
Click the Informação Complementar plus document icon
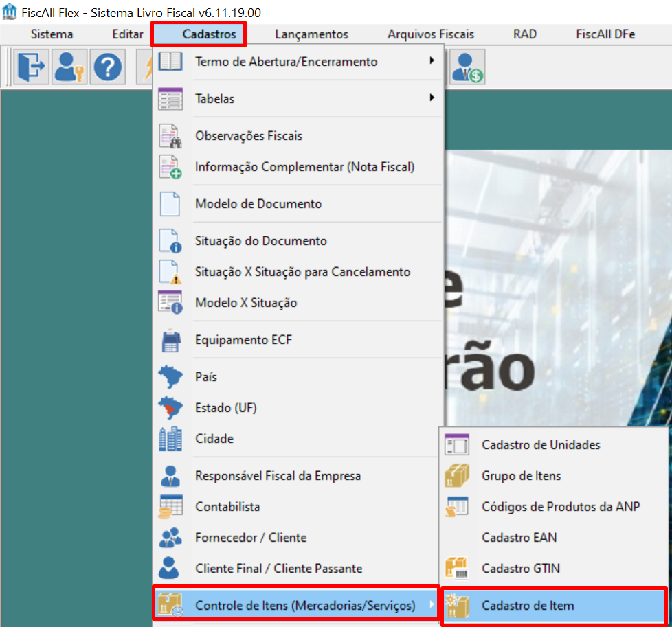(x=170, y=167)
